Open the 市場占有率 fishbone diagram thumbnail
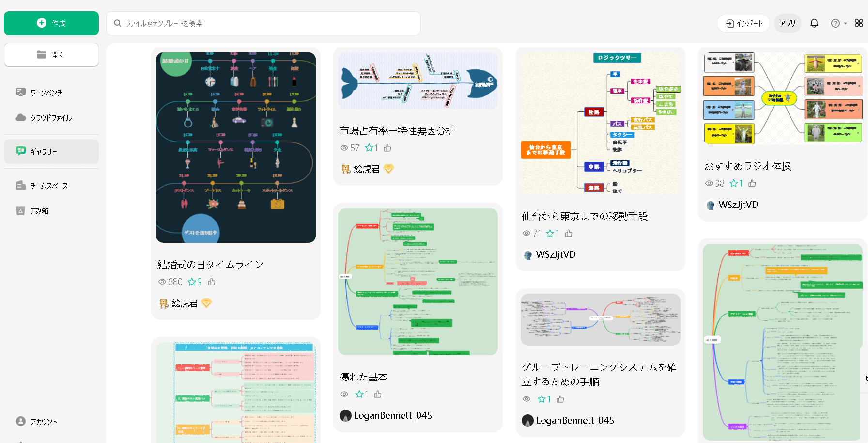 click(418, 81)
